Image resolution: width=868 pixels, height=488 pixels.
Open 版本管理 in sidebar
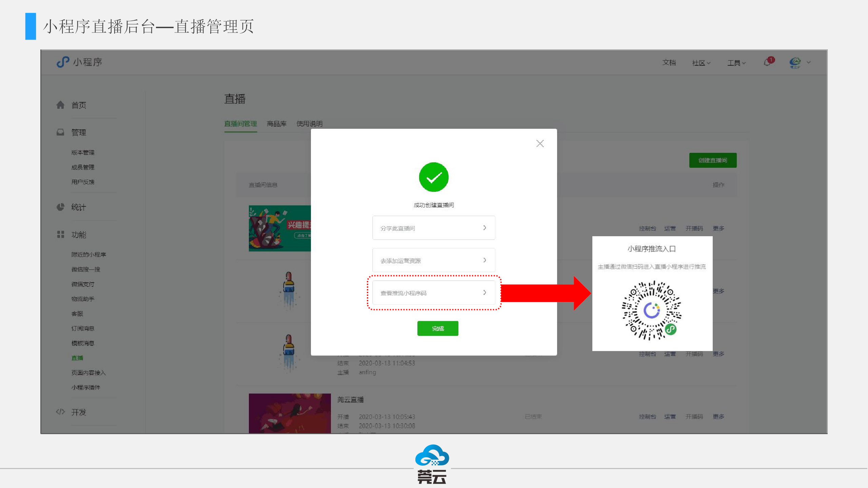[x=83, y=152]
